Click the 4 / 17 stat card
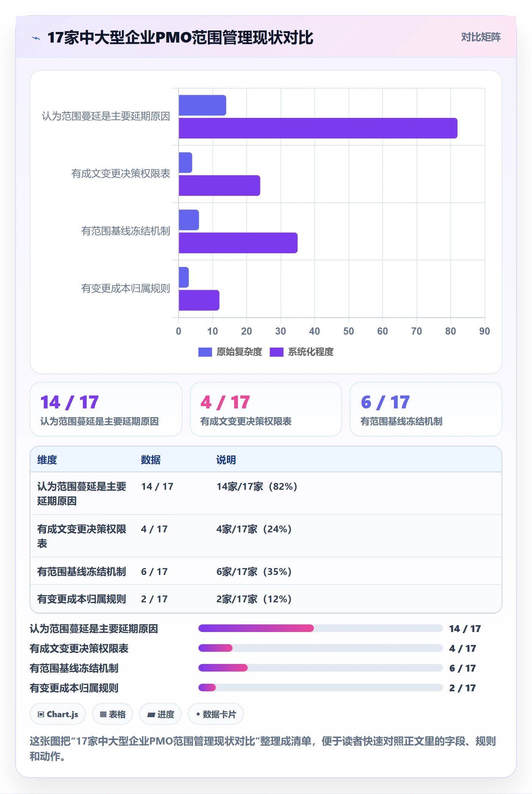The image size is (532, 794). click(266, 409)
